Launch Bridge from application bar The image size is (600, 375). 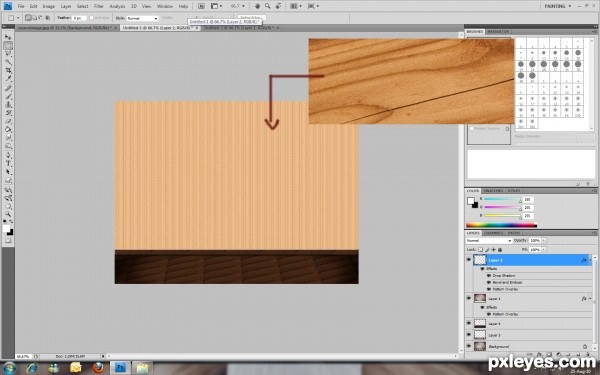coord(201,6)
